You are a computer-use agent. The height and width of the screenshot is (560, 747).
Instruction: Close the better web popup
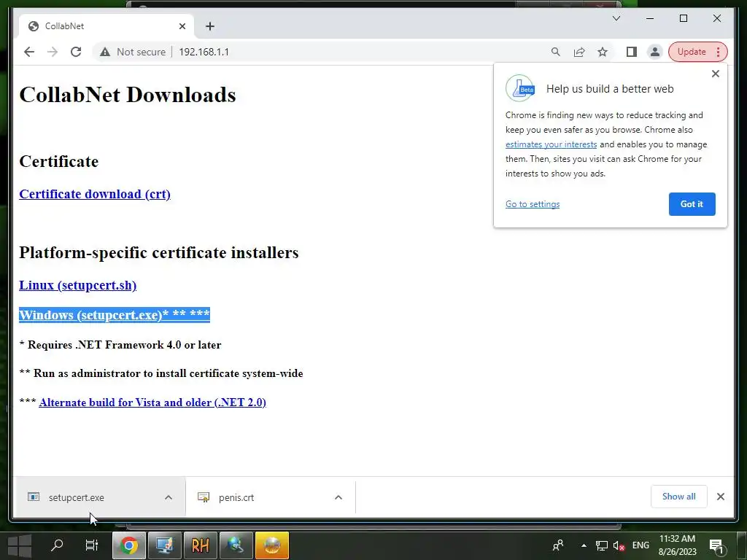pyautogui.click(x=715, y=74)
